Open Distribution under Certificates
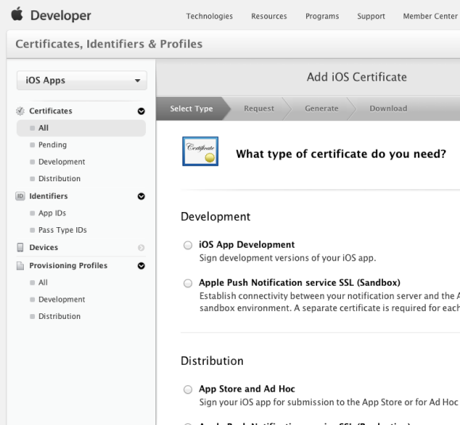460x425 pixels. (59, 179)
